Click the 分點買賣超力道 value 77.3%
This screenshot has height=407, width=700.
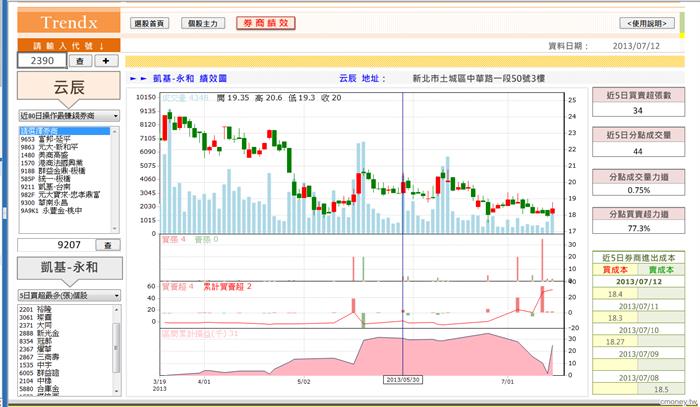638,228
